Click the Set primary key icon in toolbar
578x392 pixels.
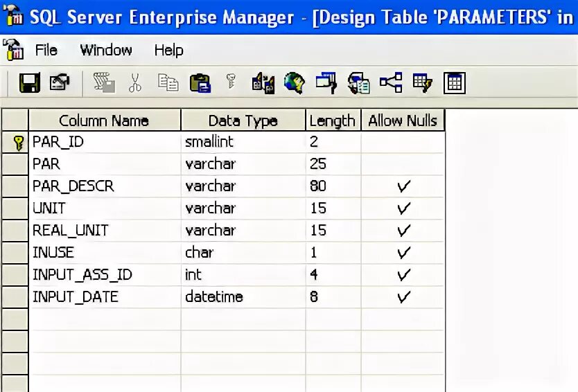(x=231, y=81)
